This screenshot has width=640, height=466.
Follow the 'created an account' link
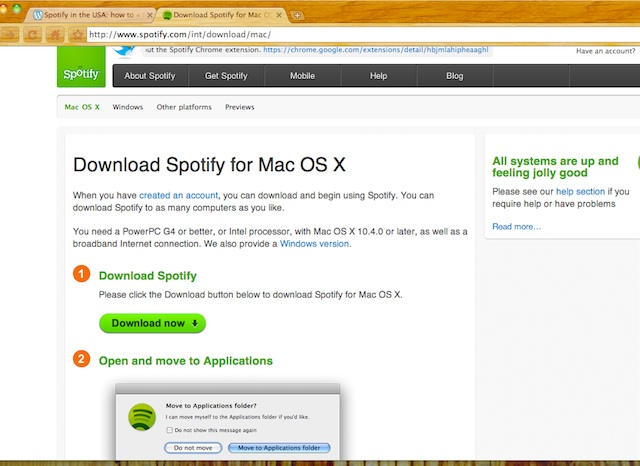178,195
